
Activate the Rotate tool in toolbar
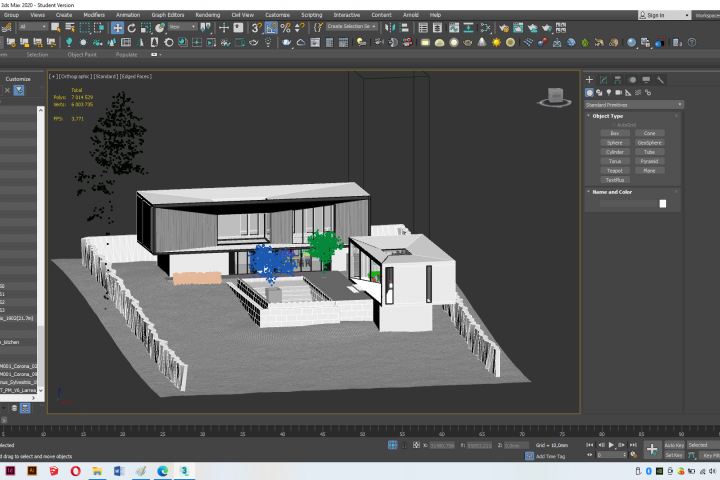coord(132,28)
